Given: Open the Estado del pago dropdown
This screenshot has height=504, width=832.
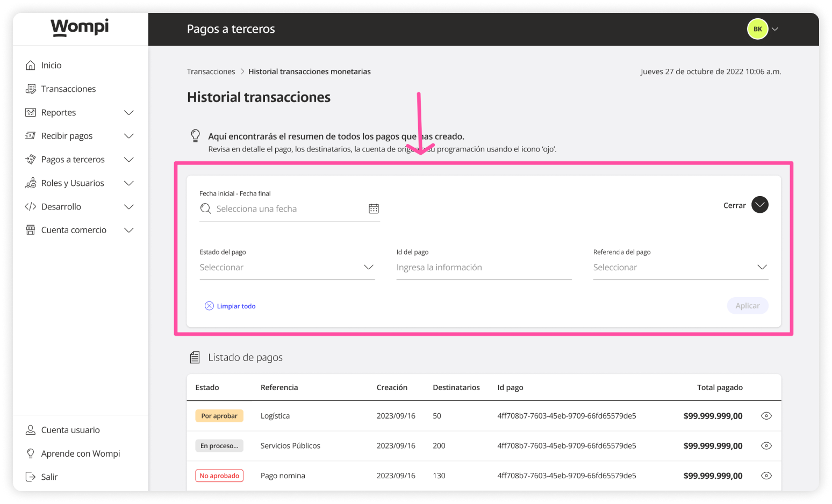Looking at the screenshot, I should click(x=287, y=268).
